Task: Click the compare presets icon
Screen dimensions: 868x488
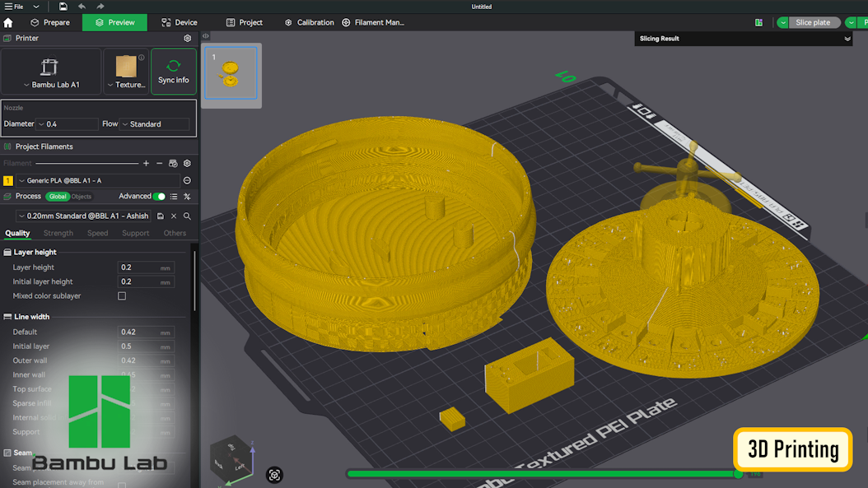Action: pyautogui.click(x=187, y=197)
